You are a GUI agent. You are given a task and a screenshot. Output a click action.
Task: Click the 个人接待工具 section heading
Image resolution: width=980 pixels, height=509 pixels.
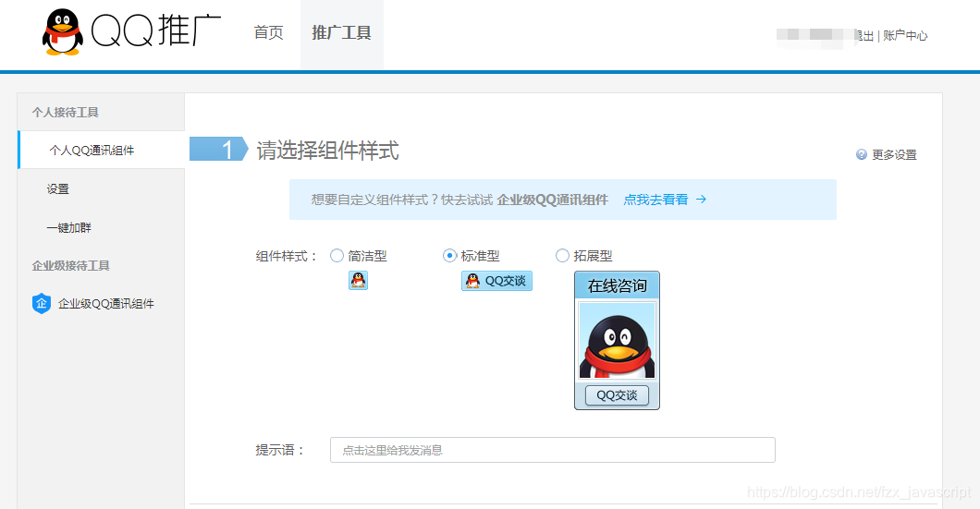pyautogui.click(x=66, y=113)
